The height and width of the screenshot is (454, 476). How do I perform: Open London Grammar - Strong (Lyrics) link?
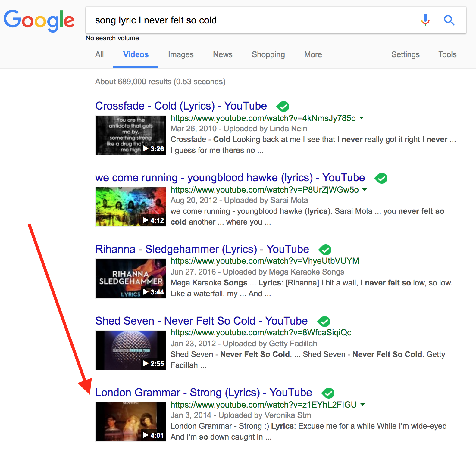click(204, 393)
